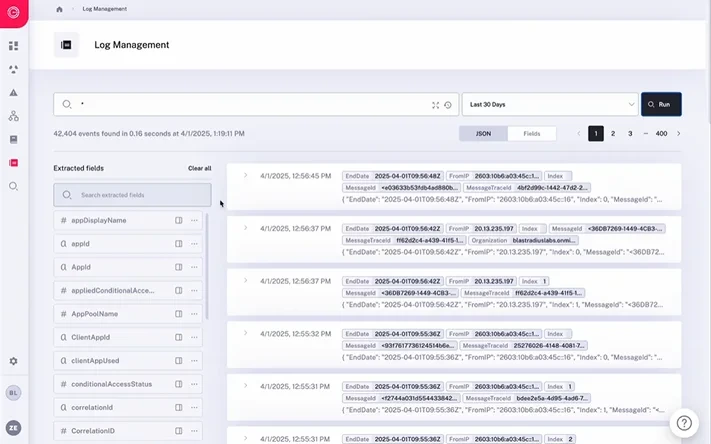Viewport: 711px width, 444px height.
Task: Expand the 12:56:37 PM event with Index 1
Action: 245,281
